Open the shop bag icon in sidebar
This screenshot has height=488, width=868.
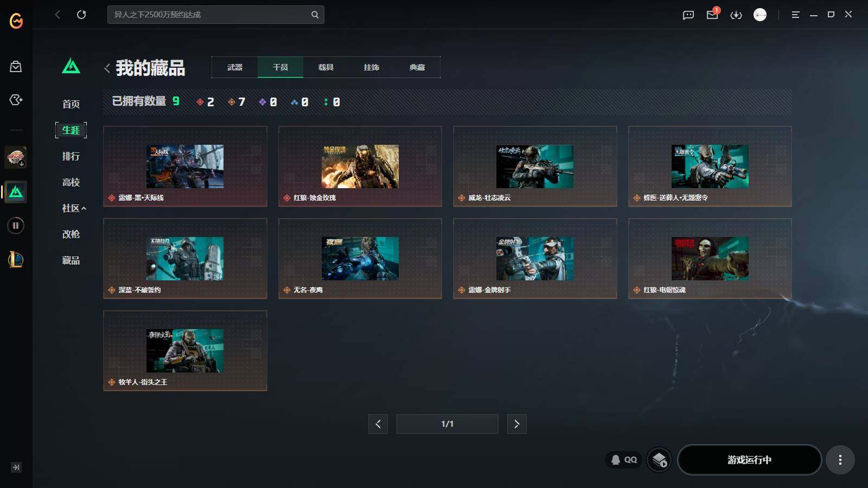[x=16, y=67]
